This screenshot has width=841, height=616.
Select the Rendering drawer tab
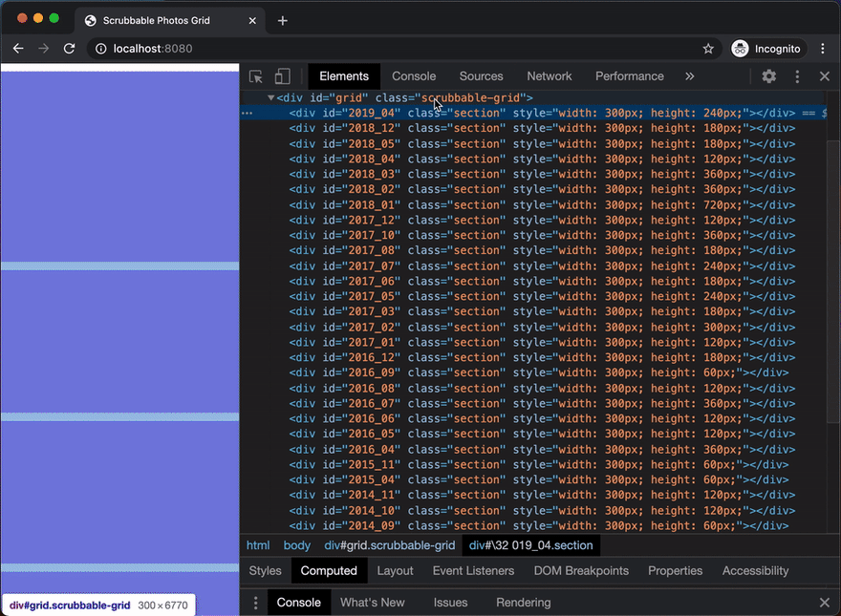[523, 603]
